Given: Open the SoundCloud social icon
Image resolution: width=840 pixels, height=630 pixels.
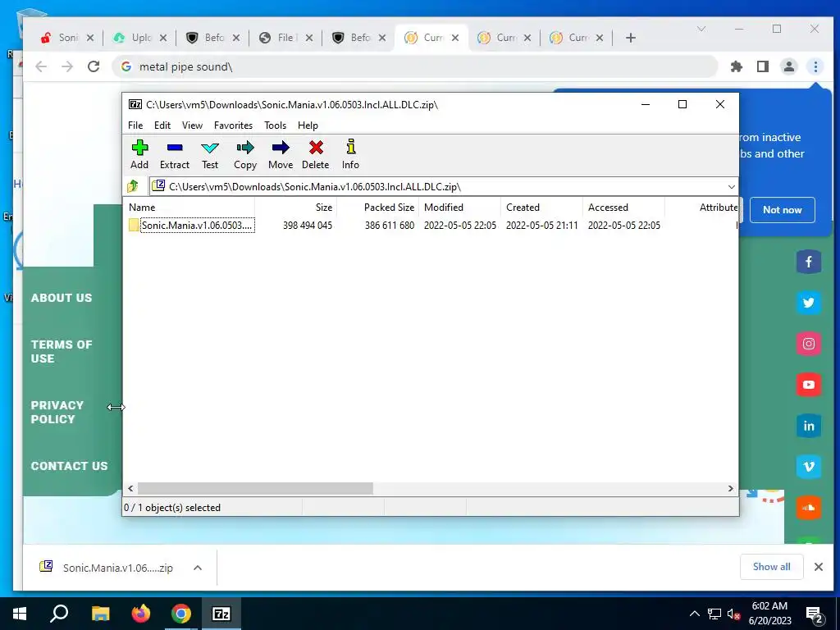Looking at the screenshot, I should click(808, 508).
